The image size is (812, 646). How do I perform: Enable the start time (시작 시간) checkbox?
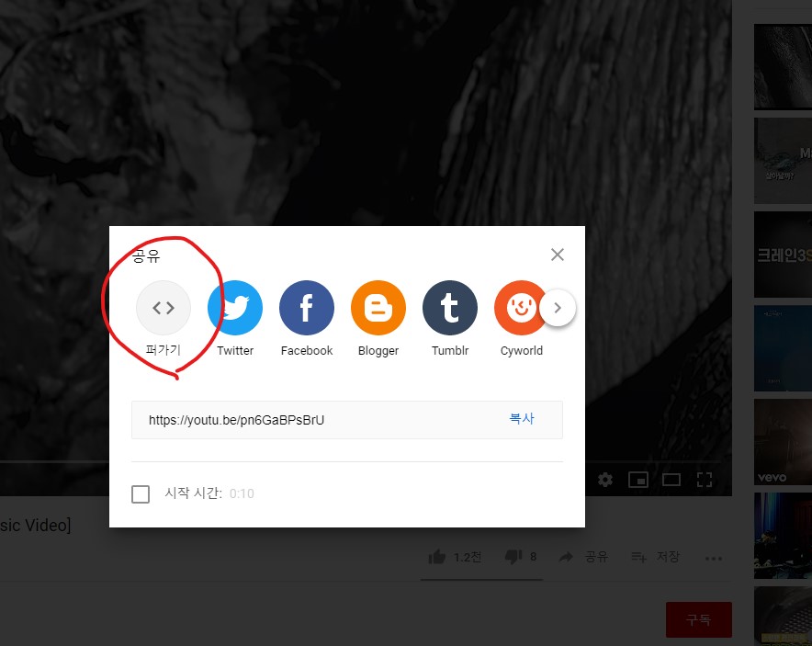click(x=141, y=494)
